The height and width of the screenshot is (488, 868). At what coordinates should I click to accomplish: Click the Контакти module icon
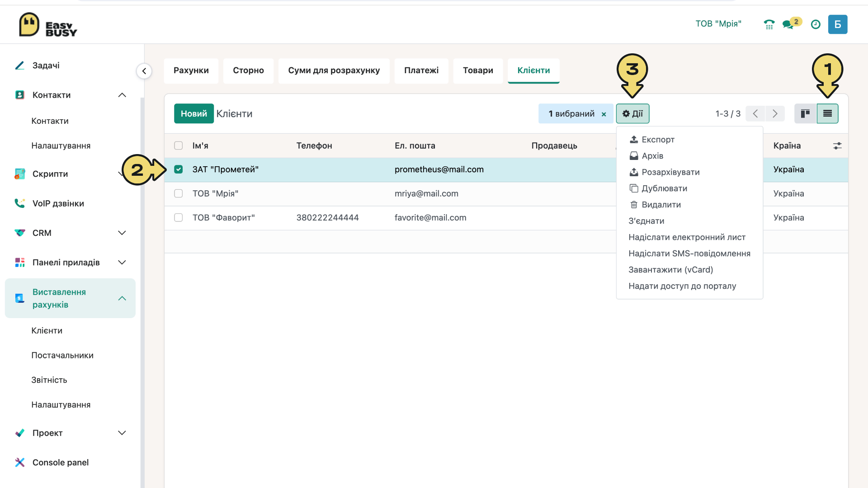[x=20, y=95]
